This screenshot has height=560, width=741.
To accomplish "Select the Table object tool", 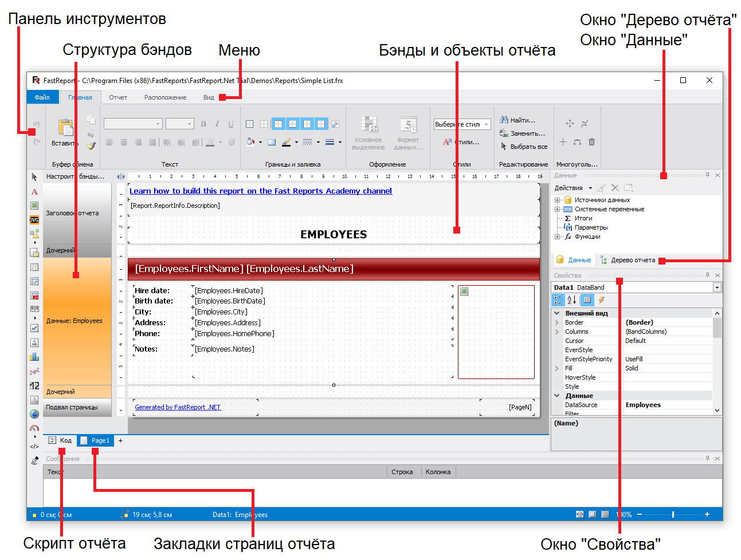I will [34, 267].
